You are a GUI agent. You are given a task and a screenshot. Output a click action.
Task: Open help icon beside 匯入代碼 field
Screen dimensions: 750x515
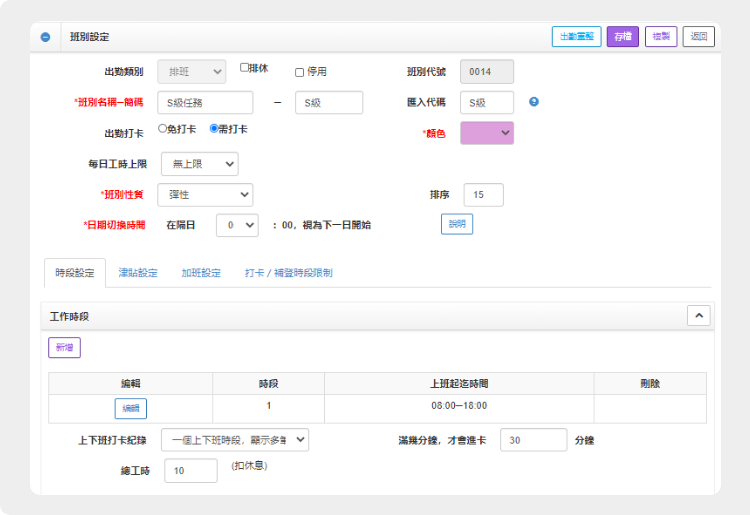click(534, 102)
